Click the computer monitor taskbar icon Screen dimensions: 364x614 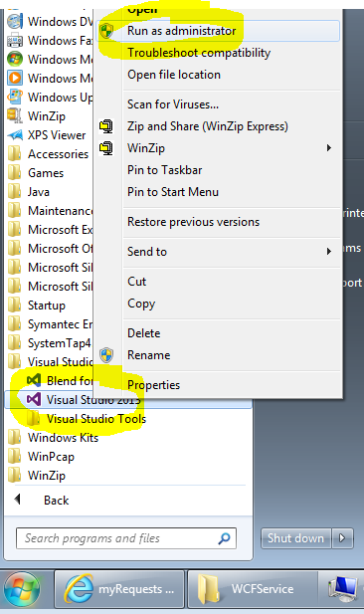343,589
